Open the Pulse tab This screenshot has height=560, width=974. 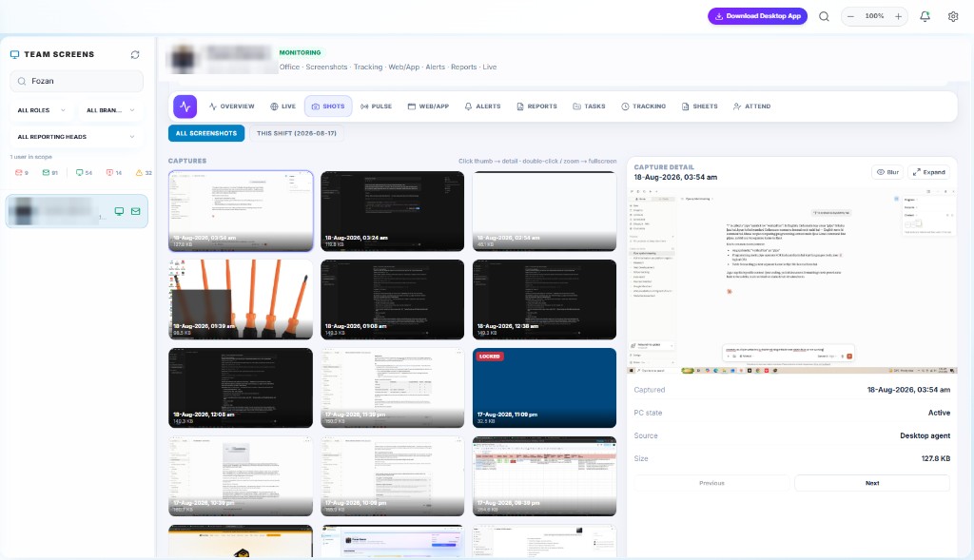coord(376,106)
